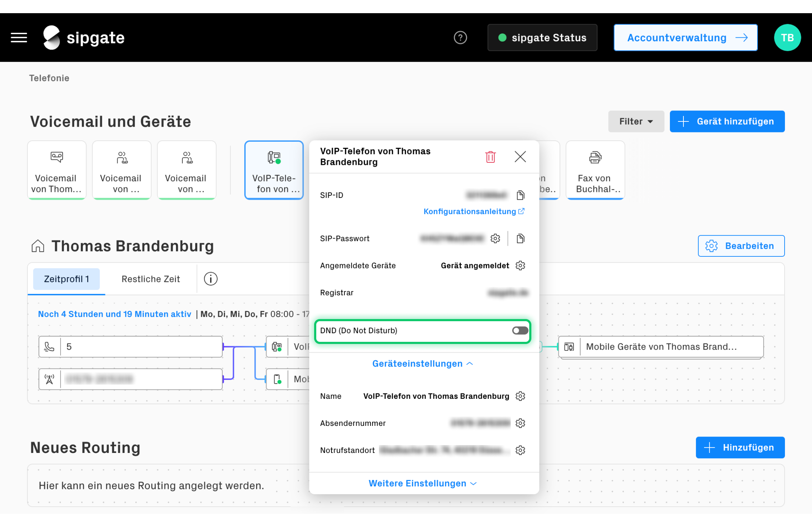Click the TB user avatar
This screenshot has width=812, height=527.
[787, 38]
